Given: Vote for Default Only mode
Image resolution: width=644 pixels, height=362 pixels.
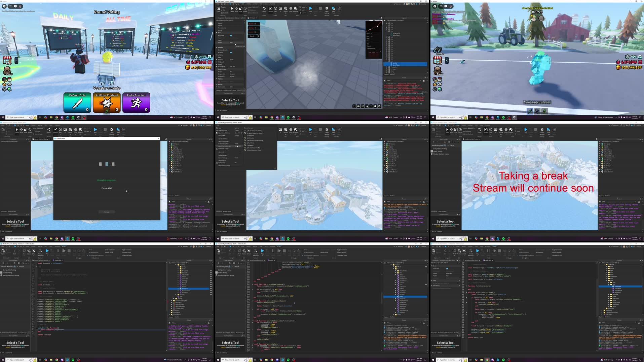Looking at the screenshot, I should tap(77, 103).
